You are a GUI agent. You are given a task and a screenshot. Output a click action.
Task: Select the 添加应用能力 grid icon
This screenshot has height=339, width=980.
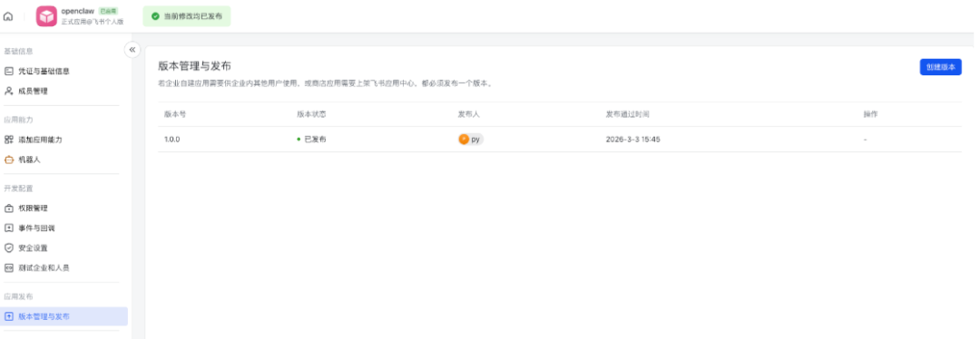click(x=9, y=140)
